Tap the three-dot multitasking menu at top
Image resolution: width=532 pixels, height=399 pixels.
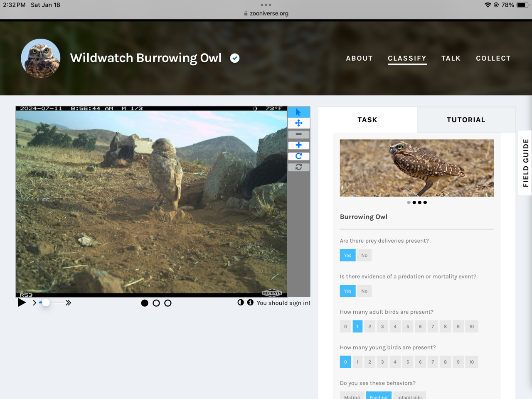pyautogui.click(x=266, y=5)
